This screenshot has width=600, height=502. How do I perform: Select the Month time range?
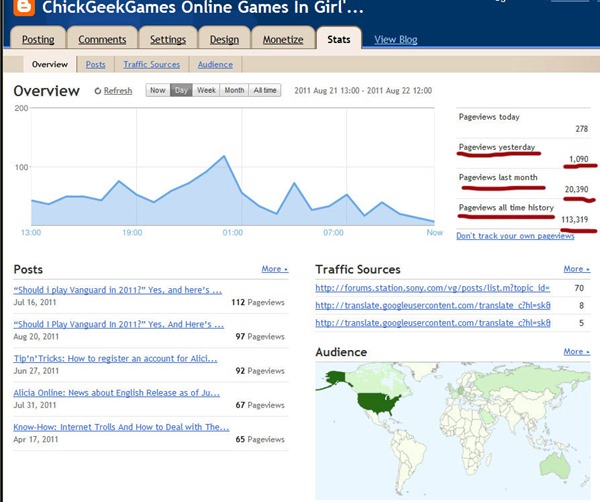pos(234,90)
